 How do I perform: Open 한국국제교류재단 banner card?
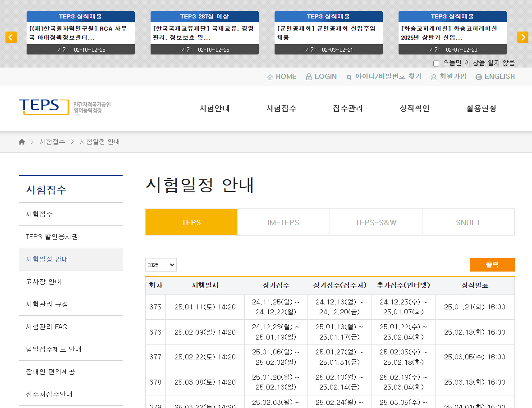pos(205,33)
